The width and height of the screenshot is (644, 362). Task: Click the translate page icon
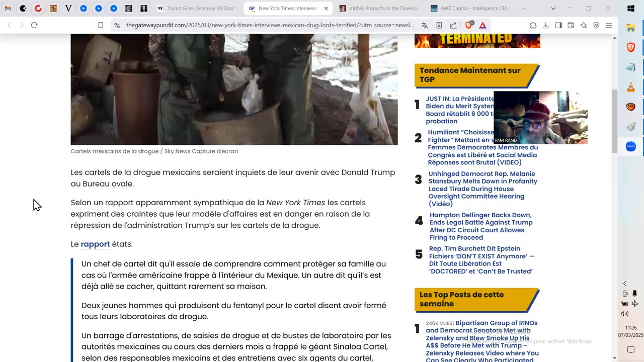point(425,25)
